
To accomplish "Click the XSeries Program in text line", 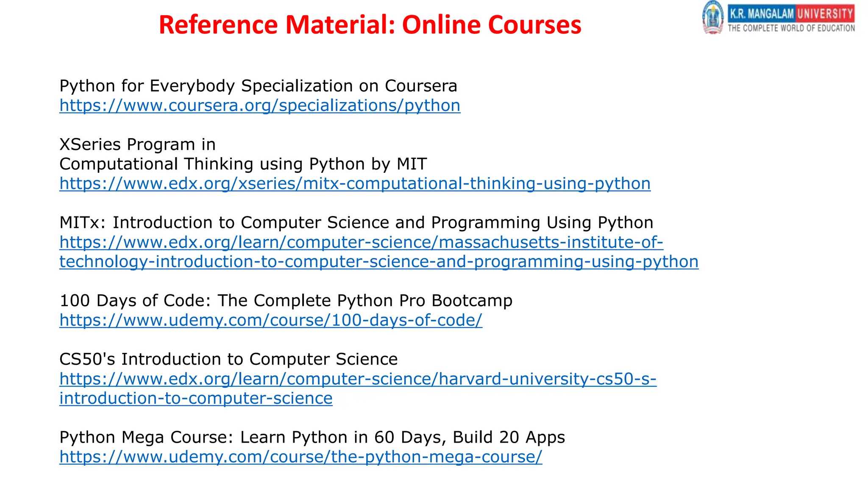I will 138,144.
